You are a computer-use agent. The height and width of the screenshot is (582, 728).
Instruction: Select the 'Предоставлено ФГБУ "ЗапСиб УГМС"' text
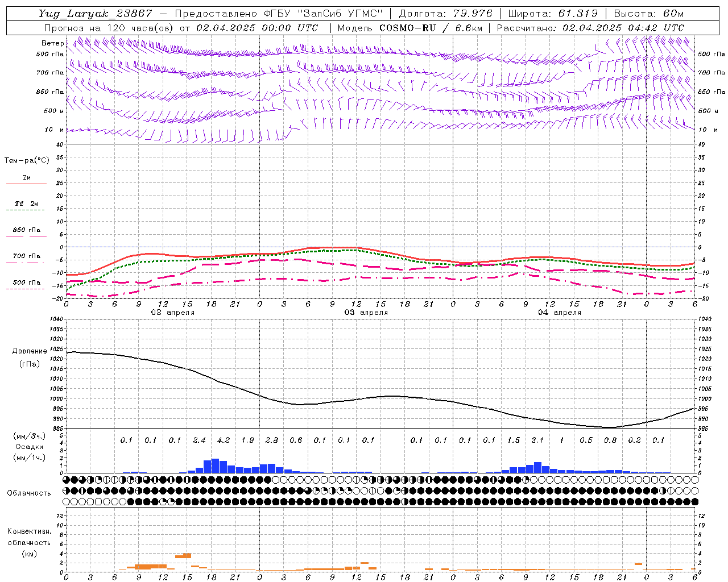pyautogui.click(x=279, y=14)
